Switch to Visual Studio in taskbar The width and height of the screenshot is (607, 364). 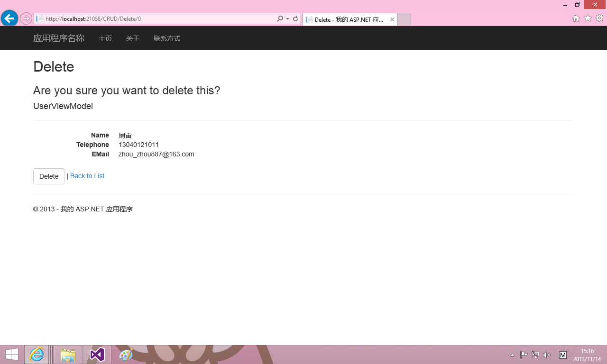pyautogui.click(x=97, y=355)
